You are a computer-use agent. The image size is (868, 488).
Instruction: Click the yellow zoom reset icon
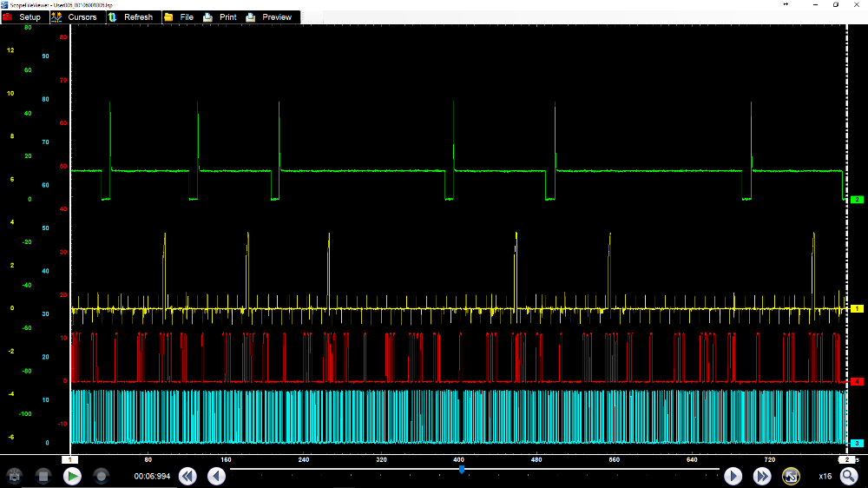point(791,476)
